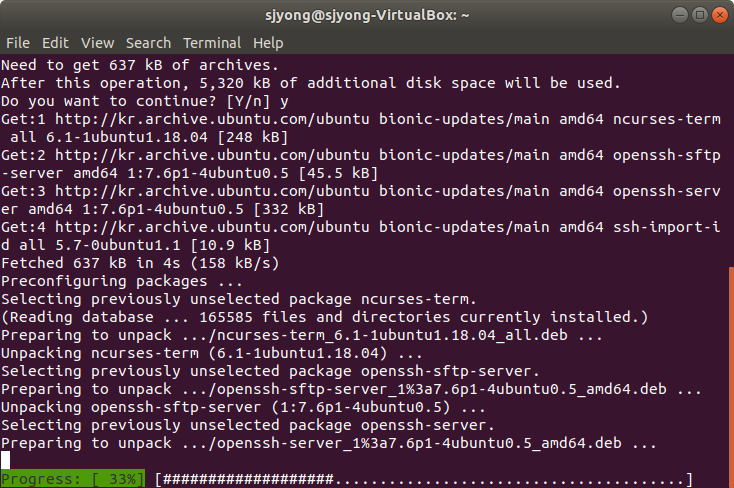
Task: Click the green Progress 33% indicator
Action: (x=73, y=479)
